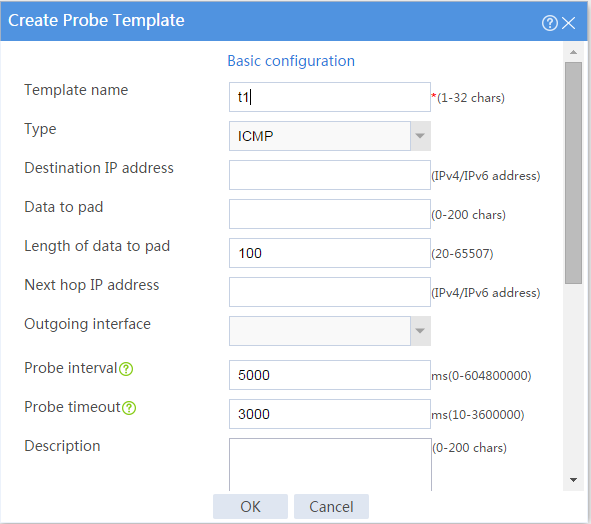Click the Data to pad field

pos(330,214)
